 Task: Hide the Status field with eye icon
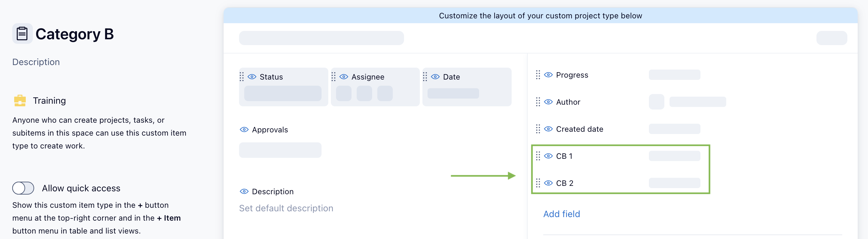pos(252,77)
